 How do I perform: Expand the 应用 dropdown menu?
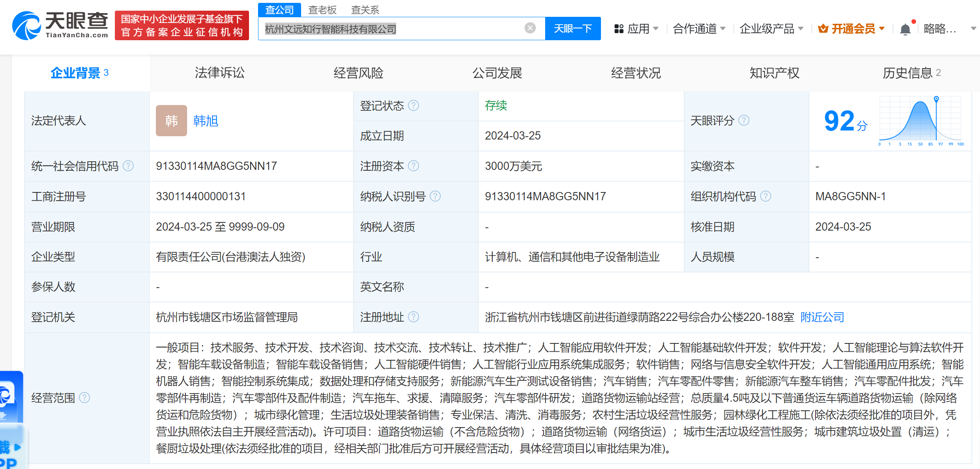tap(636, 29)
